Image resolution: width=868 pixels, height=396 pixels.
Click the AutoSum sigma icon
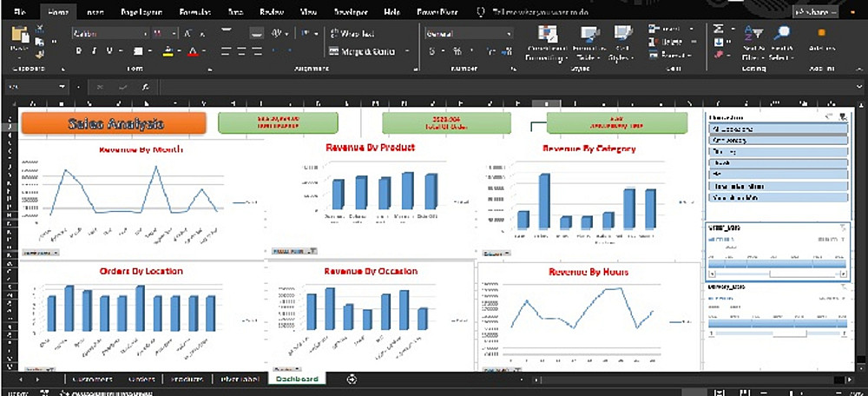719,29
